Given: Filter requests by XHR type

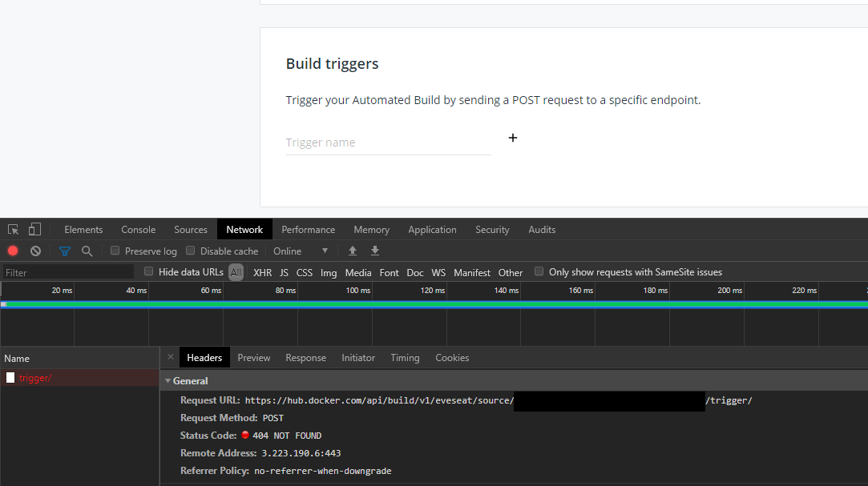Looking at the screenshot, I should pyautogui.click(x=262, y=272).
